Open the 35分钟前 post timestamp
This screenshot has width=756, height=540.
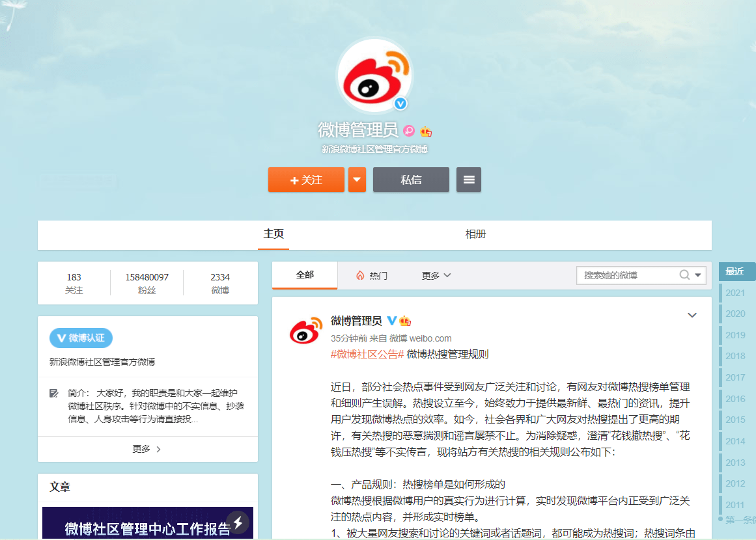pos(348,338)
